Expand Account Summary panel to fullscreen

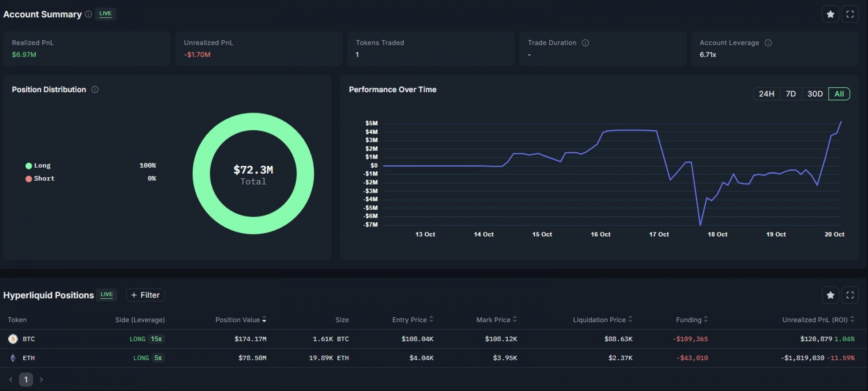click(850, 14)
